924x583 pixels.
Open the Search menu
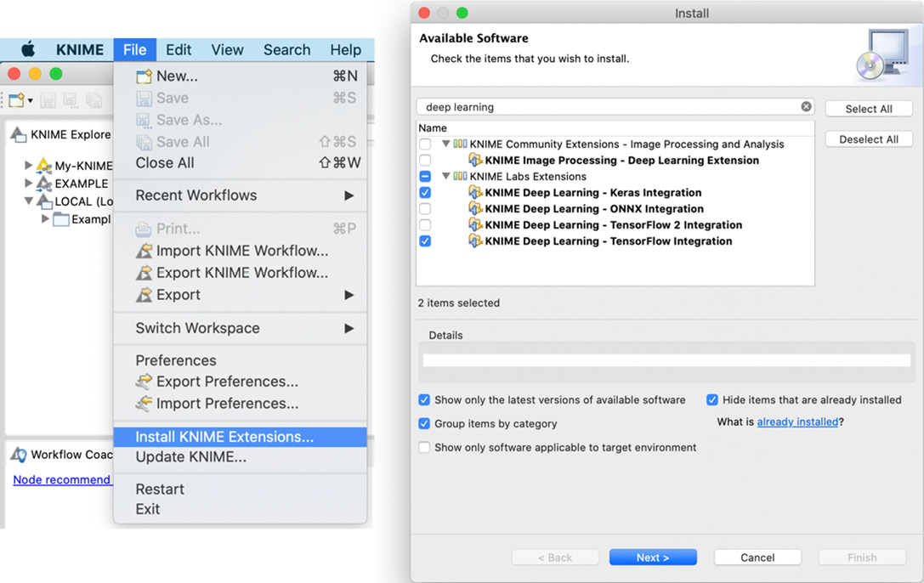(x=286, y=49)
